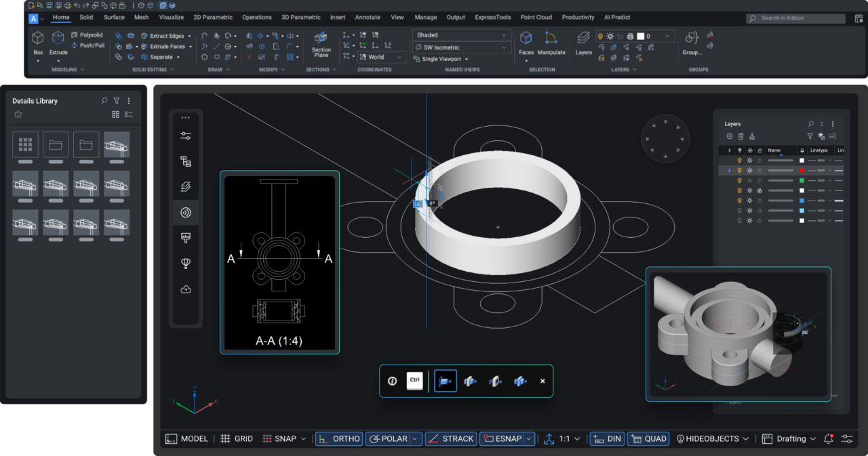
Task: Activate the Manipulate tool
Action: [x=551, y=43]
